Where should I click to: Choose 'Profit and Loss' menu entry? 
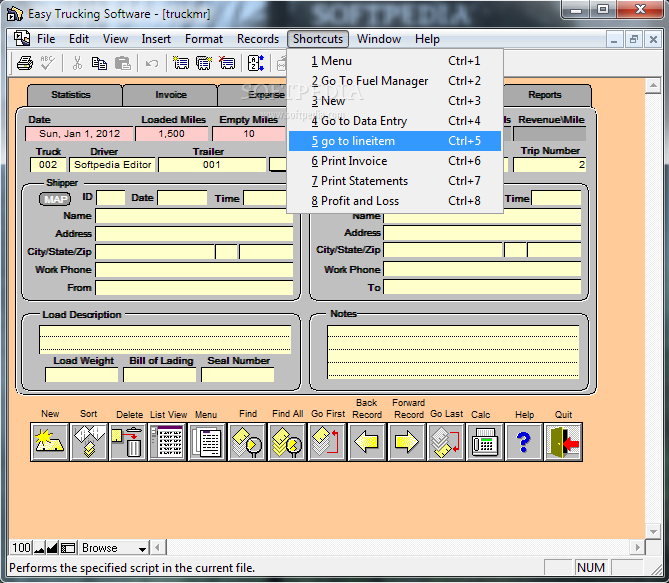tap(395, 201)
